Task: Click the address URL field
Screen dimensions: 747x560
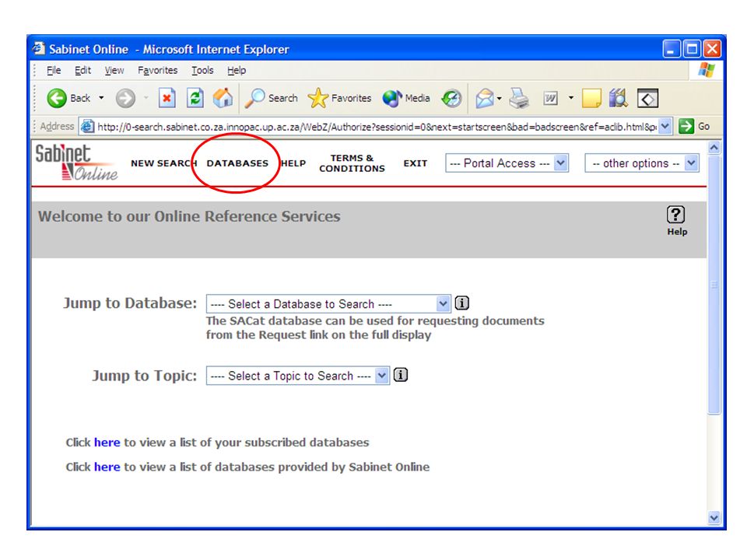Action: pos(377,127)
